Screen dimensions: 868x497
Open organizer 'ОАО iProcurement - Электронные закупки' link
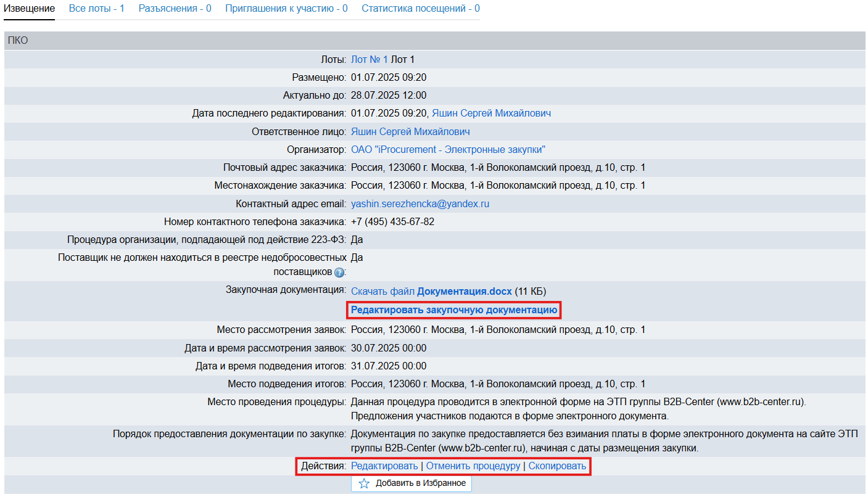(x=448, y=150)
